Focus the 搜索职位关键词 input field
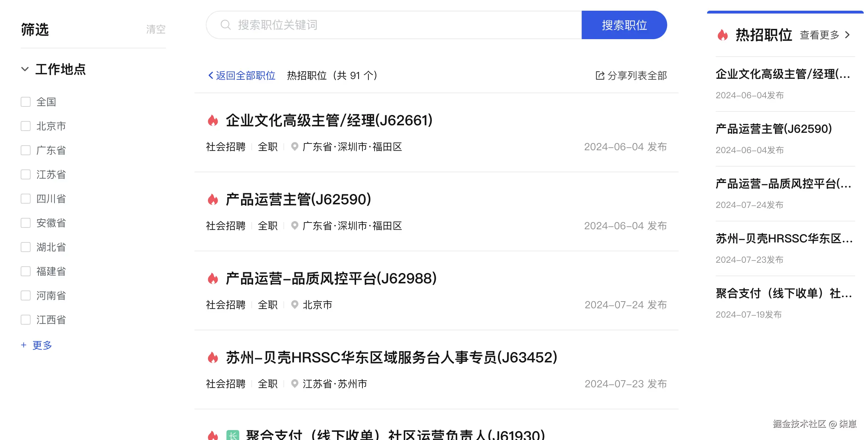Viewport: 868px width, 440px height. [x=392, y=25]
